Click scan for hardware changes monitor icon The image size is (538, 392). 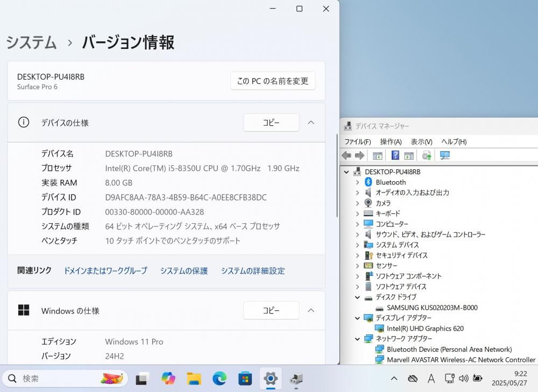[445, 156]
